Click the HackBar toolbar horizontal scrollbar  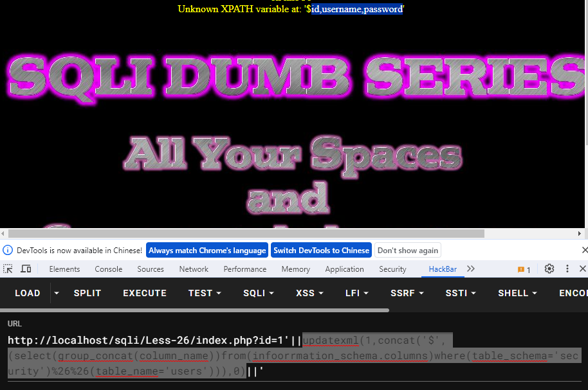tap(194, 310)
